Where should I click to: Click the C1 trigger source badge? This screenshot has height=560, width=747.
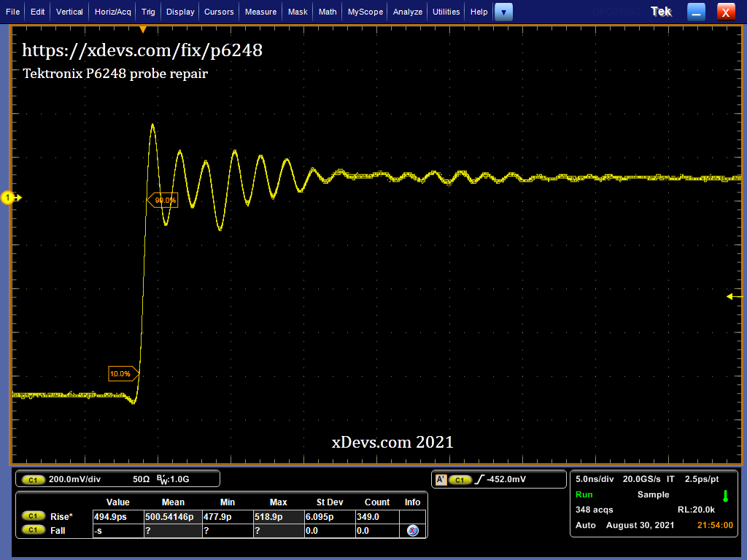(x=460, y=480)
